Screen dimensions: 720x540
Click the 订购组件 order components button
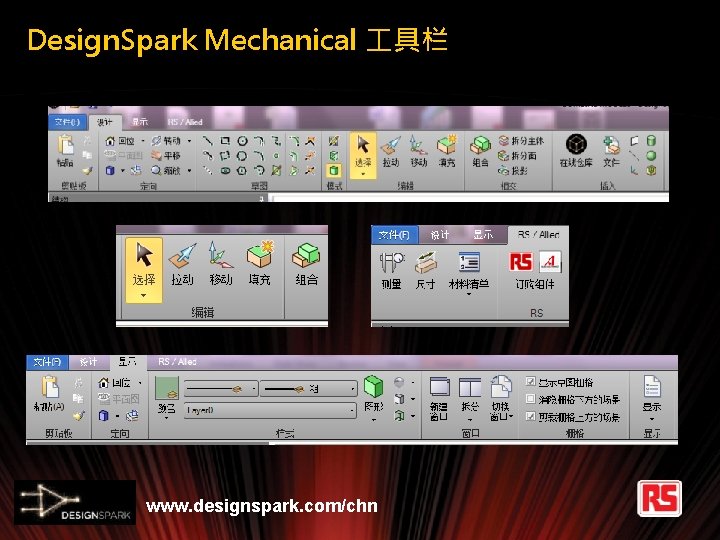535,271
